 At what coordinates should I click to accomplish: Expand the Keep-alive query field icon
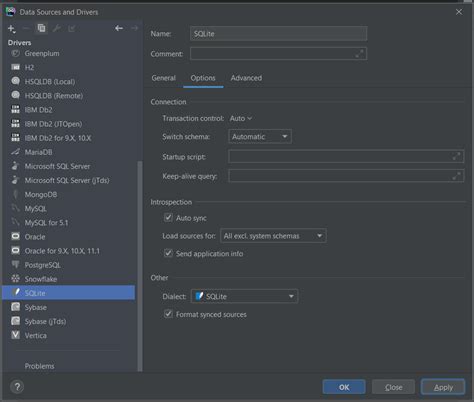point(456,176)
